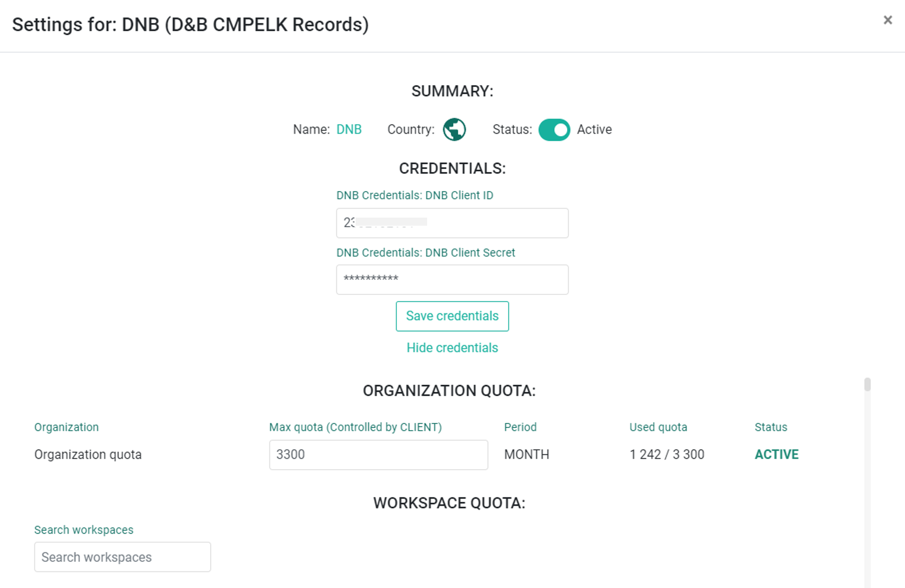Click the Period column header
Image resolution: width=905 pixels, height=588 pixels.
click(520, 427)
